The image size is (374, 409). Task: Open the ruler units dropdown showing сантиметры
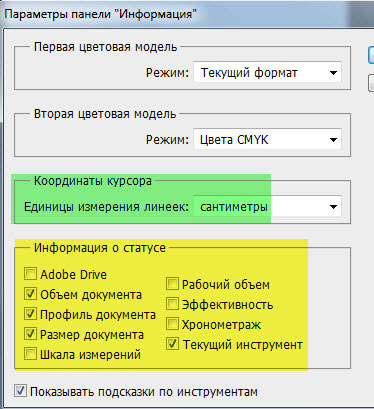pyautogui.click(x=267, y=206)
